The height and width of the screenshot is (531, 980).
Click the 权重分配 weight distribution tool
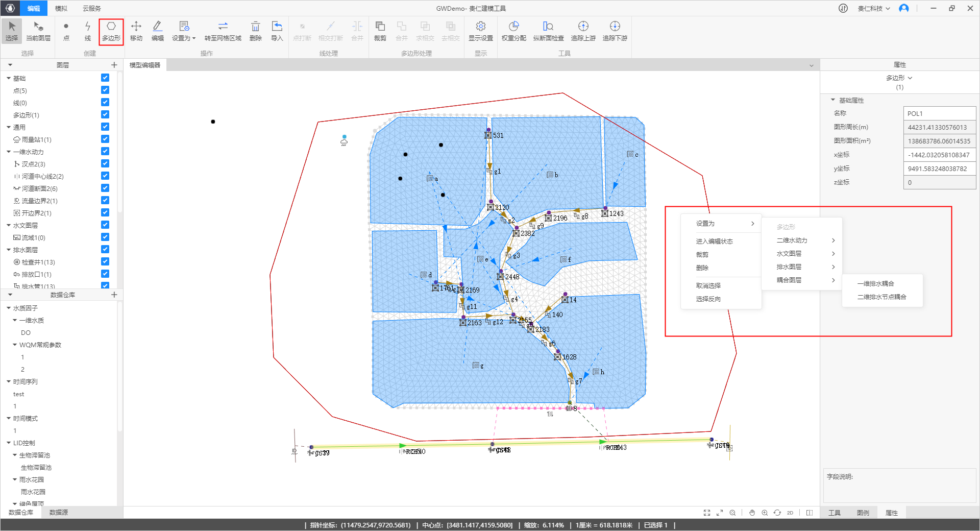[513, 31]
